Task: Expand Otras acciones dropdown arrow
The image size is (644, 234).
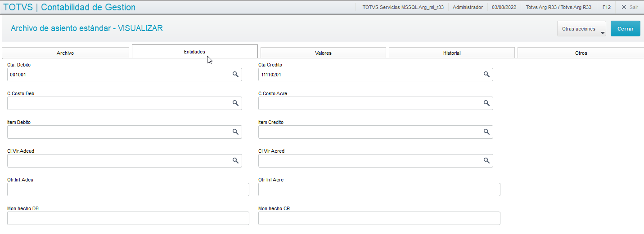Action: tap(602, 32)
